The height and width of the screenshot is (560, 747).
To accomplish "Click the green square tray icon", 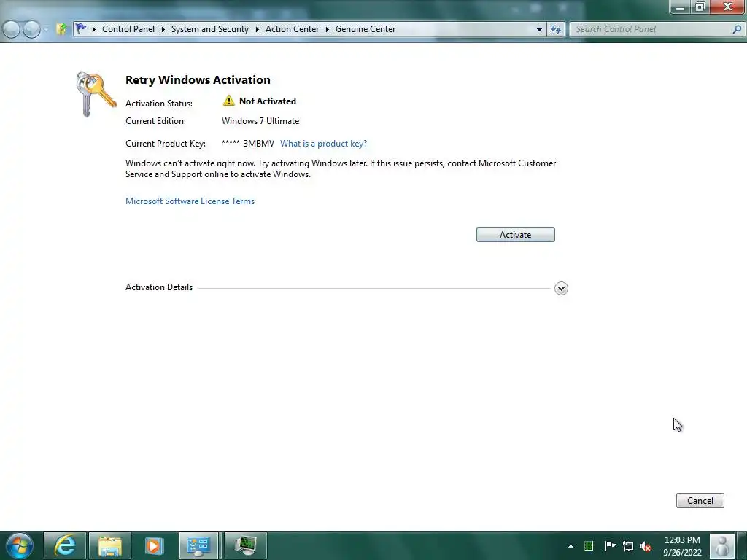I will 589,545.
